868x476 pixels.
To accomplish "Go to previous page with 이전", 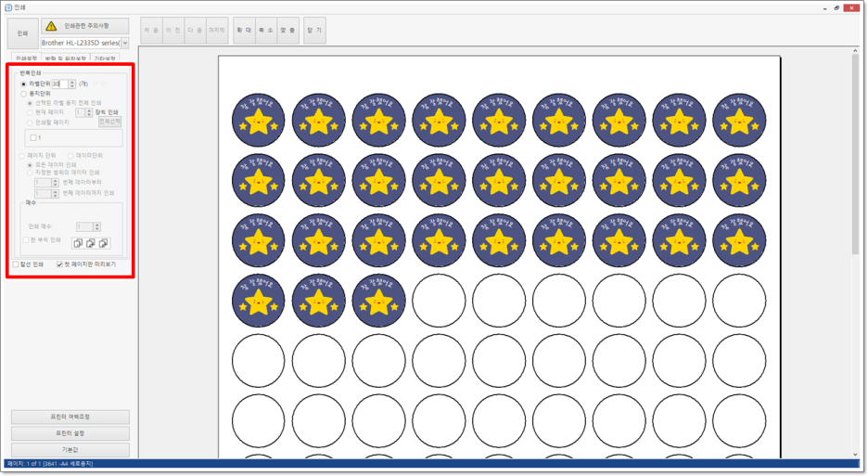I will (173, 31).
